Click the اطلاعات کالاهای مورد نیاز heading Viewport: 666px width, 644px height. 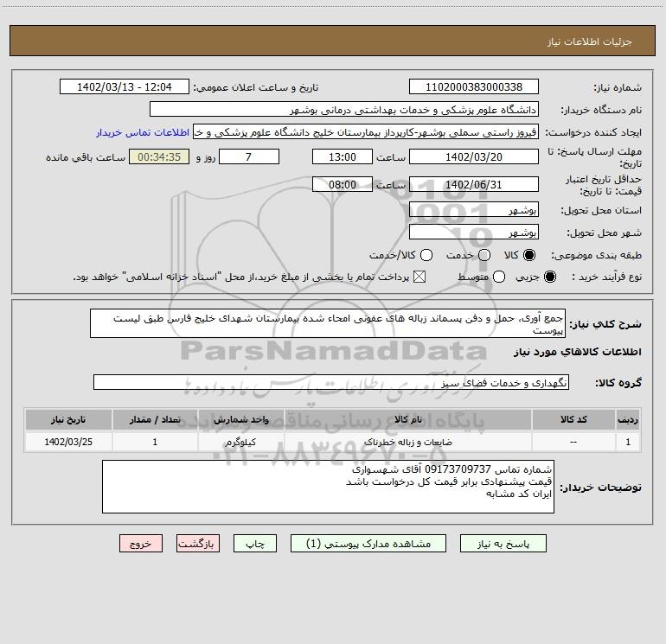click(x=578, y=352)
